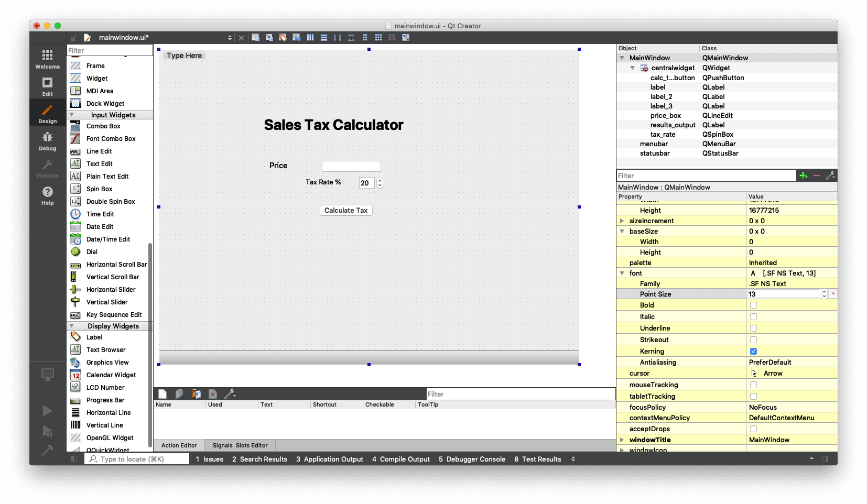Open output panes selector arrows in status bar
Screen dimensions: 867x504
(x=573, y=459)
